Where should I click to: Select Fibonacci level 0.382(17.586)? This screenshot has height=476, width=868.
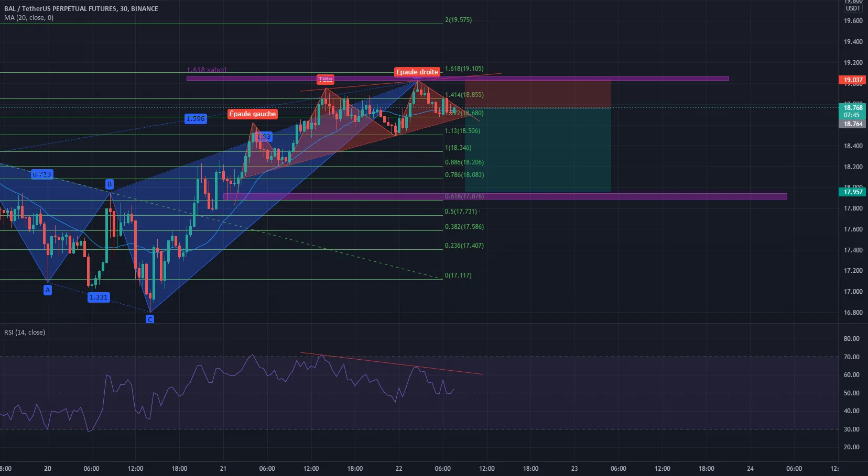pos(464,227)
